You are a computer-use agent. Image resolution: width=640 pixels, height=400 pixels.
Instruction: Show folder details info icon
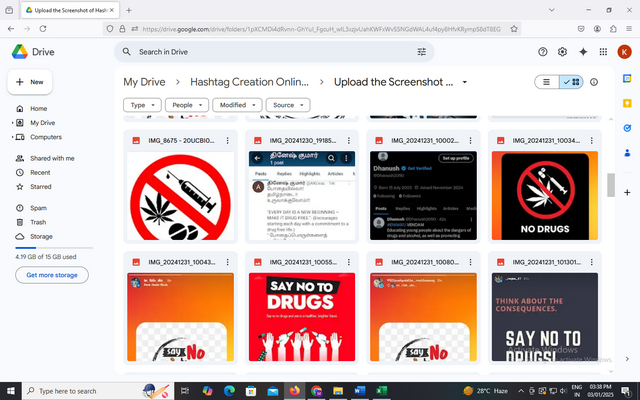594,82
